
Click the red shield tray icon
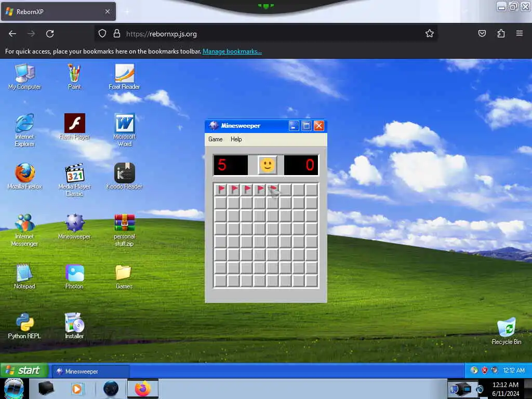coord(485,370)
